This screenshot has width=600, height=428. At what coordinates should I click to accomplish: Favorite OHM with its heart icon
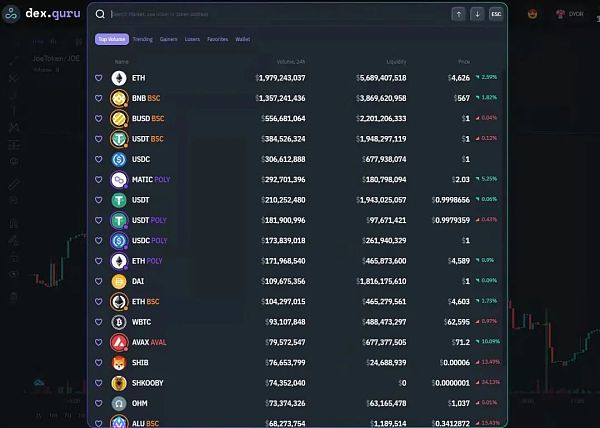tap(99, 403)
